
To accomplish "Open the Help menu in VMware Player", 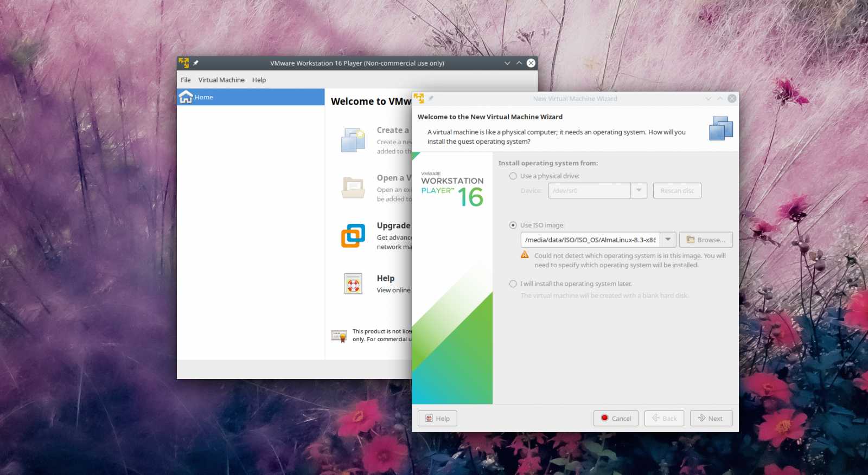I will pos(259,80).
